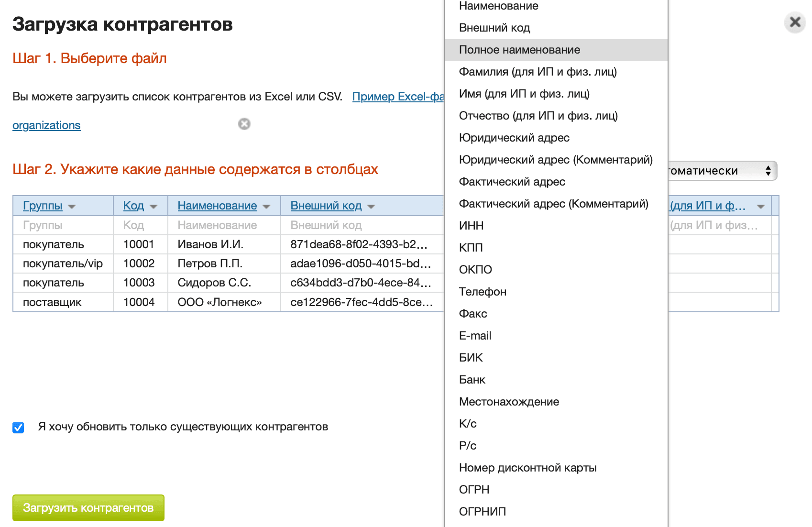Image resolution: width=812 pixels, height=527 pixels.
Task: Open the Наименование column dropdown
Action: (x=267, y=206)
